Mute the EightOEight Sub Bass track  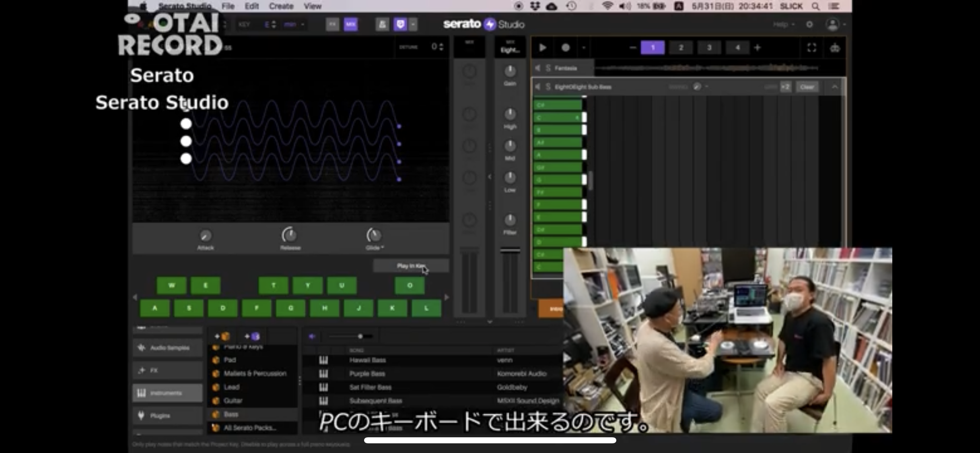point(538,87)
